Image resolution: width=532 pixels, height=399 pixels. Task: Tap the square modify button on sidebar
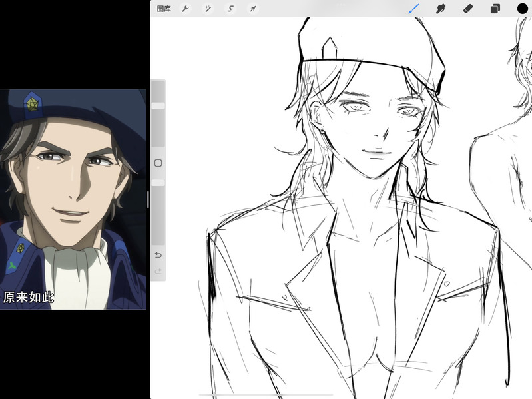[158, 163]
